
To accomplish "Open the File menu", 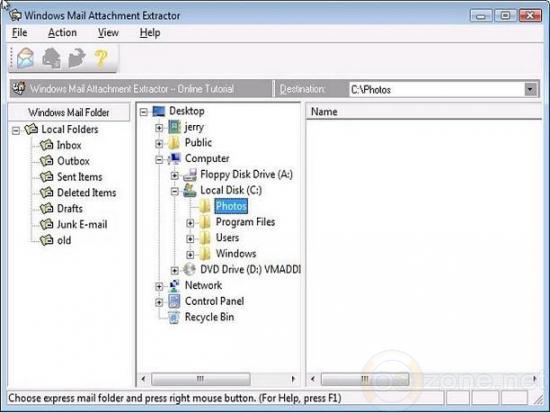I will [19, 33].
